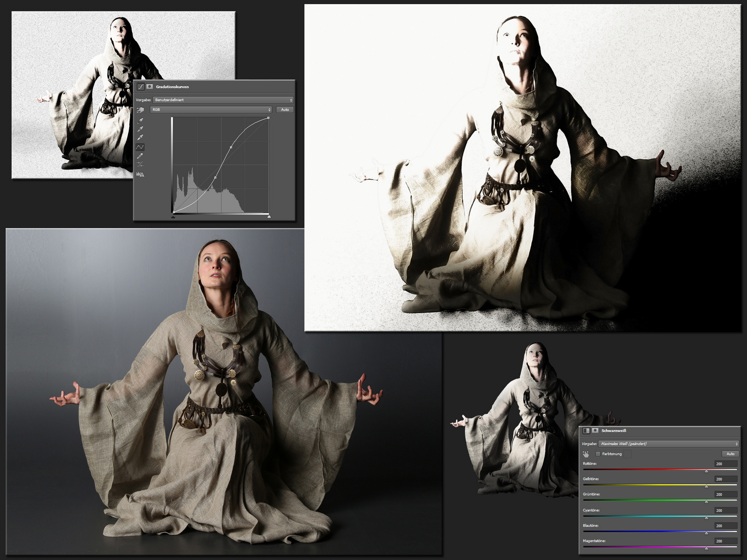
Task: Click the Magentatöne slider handle
Action: (707, 549)
